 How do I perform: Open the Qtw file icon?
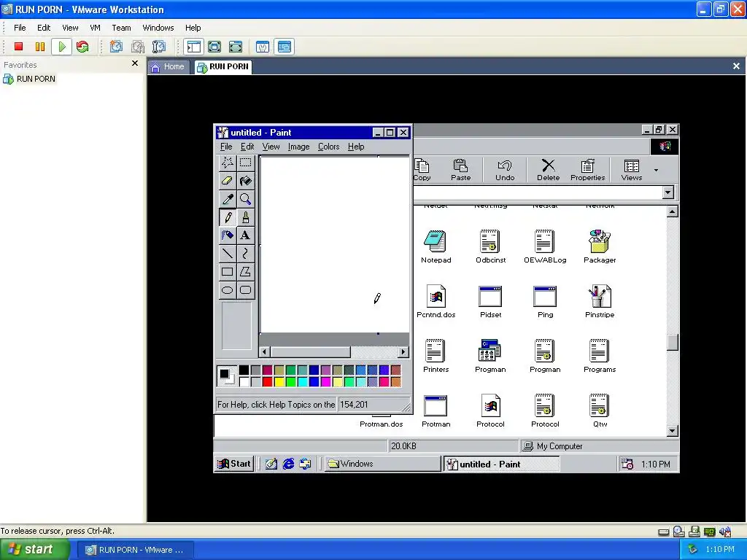point(600,411)
